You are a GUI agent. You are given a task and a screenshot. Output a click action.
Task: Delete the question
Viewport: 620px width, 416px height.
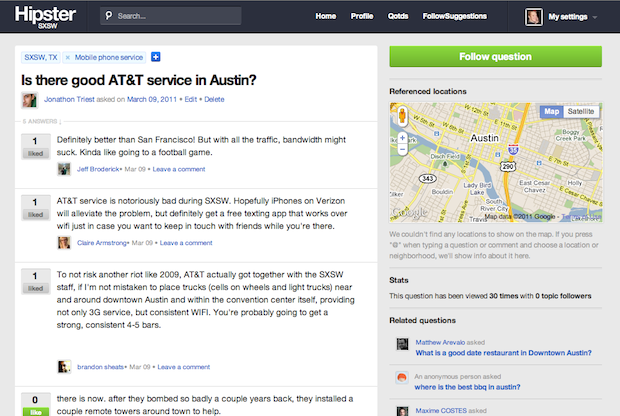point(214,99)
